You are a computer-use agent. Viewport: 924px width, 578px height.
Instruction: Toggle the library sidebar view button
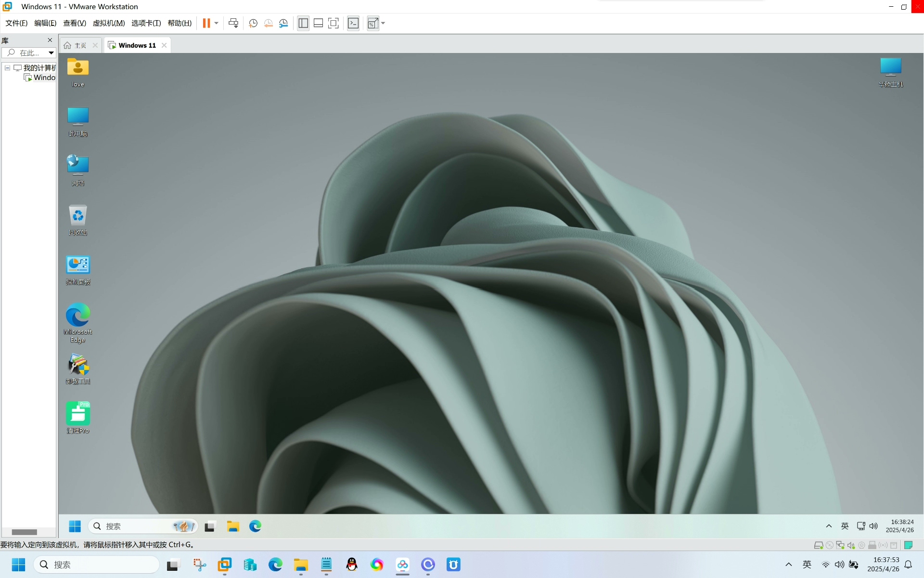point(303,23)
